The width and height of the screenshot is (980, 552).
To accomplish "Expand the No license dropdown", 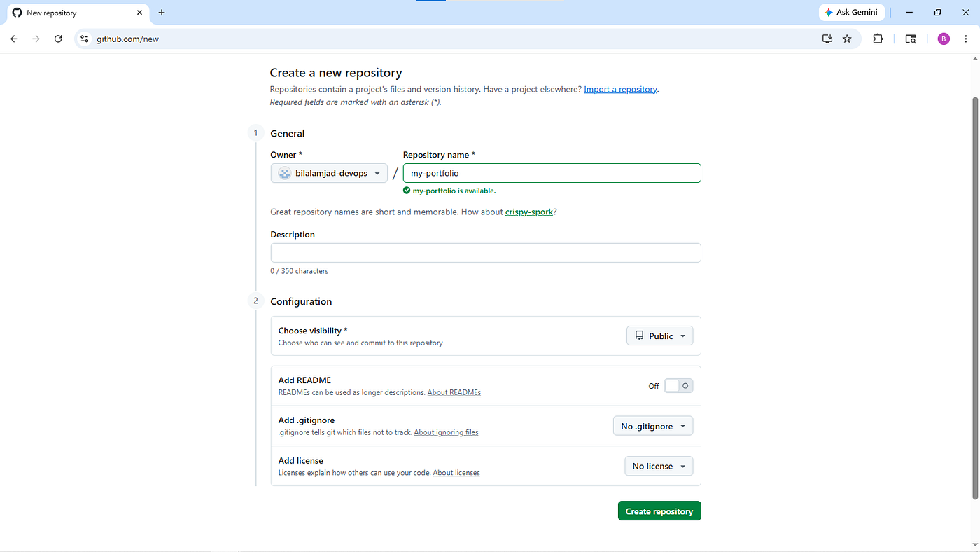I will point(659,466).
